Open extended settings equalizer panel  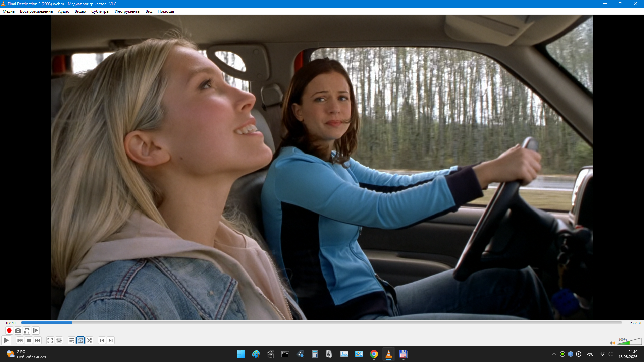[59, 340]
